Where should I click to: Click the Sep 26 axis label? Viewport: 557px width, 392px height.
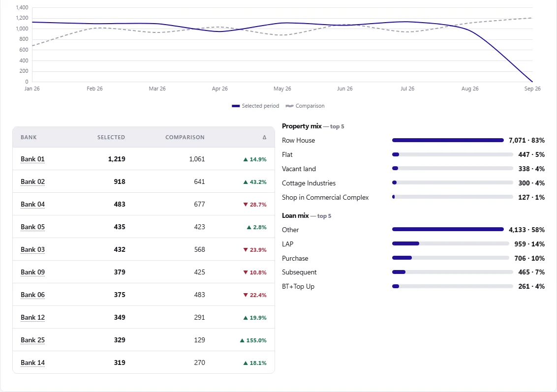point(532,89)
